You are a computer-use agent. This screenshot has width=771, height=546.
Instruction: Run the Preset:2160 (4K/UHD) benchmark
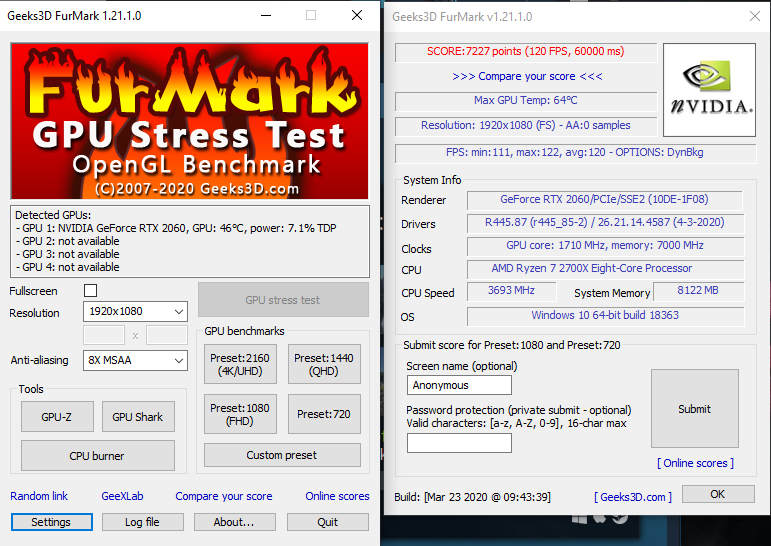[240, 364]
